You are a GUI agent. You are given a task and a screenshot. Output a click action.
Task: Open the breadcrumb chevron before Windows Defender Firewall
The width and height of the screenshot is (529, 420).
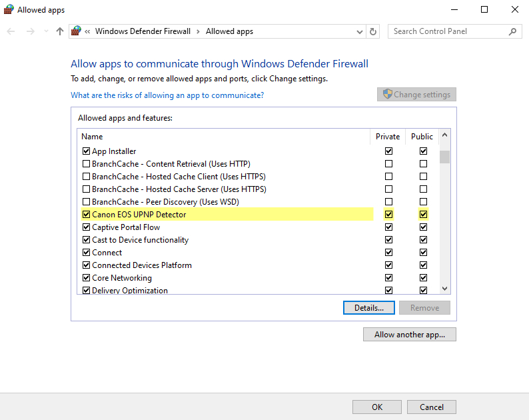[x=88, y=31]
